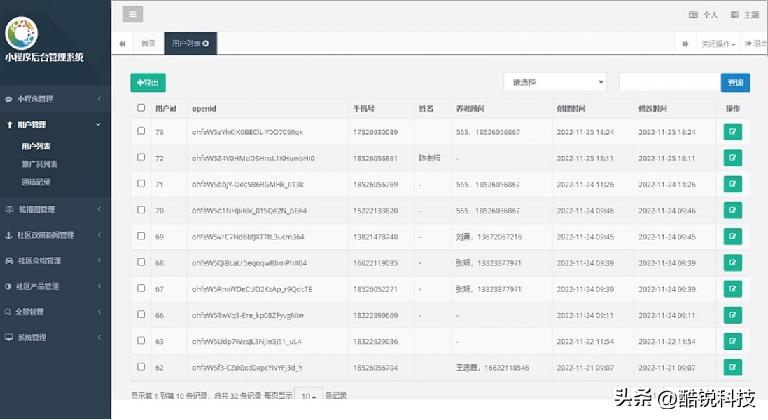This screenshot has height=420, width=768.
Task: Click edit icon for user id 62
Action: [732, 366]
